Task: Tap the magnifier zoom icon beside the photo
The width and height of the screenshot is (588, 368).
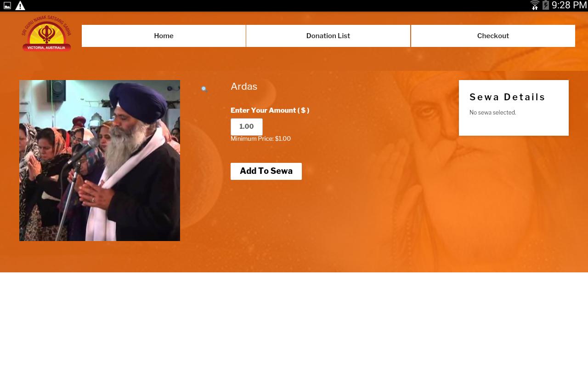Action: [x=204, y=89]
